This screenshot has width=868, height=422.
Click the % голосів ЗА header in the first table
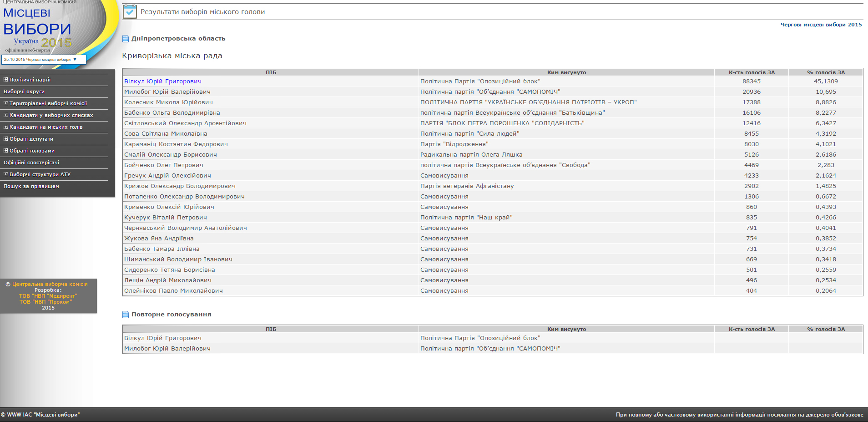pos(826,72)
